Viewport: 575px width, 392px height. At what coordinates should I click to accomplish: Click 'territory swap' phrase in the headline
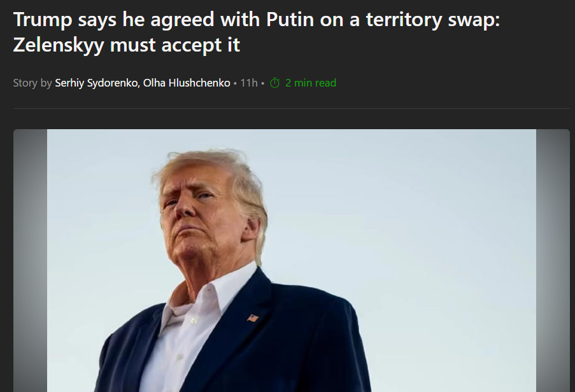[433, 20]
